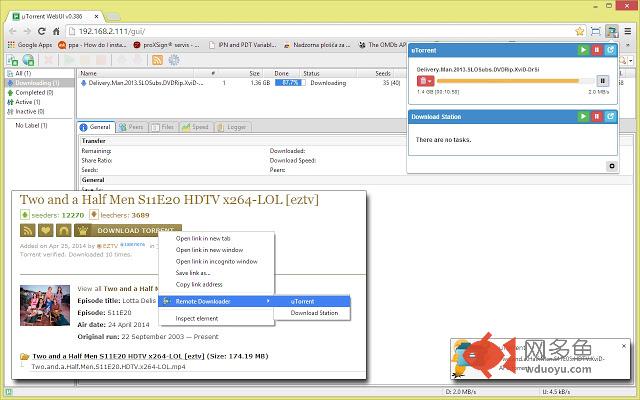Start all uTorrent tasks with green play button
The image size is (640, 400).
tap(583, 50)
